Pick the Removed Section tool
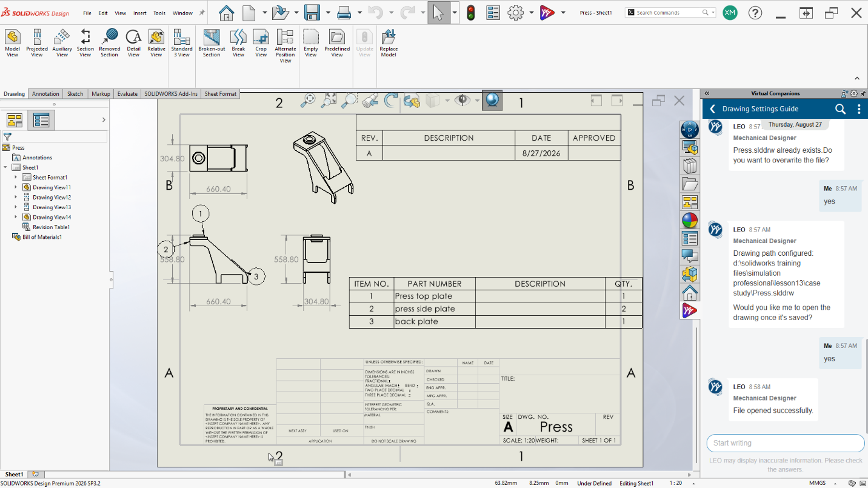 [x=110, y=43]
